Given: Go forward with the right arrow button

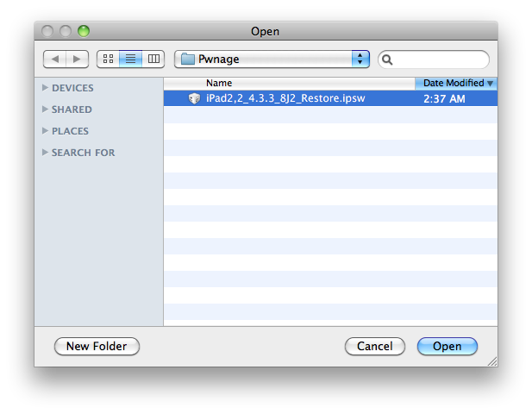Looking at the screenshot, I should pyautogui.click(x=78, y=59).
